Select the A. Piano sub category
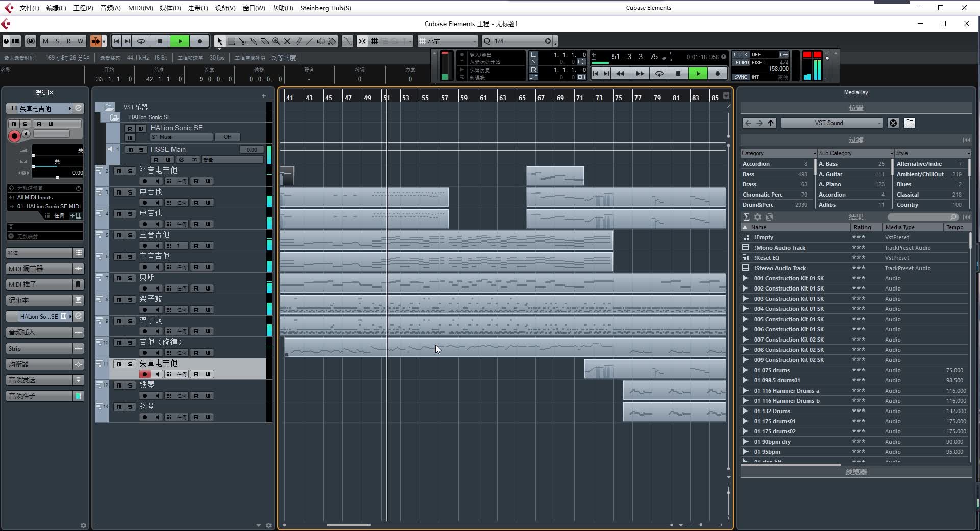The width and height of the screenshot is (980, 531). [x=852, y=184]
